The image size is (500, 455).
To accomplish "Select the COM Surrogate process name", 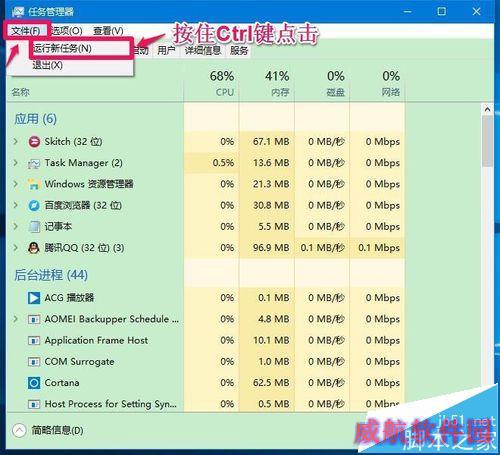I will [79, 362].
